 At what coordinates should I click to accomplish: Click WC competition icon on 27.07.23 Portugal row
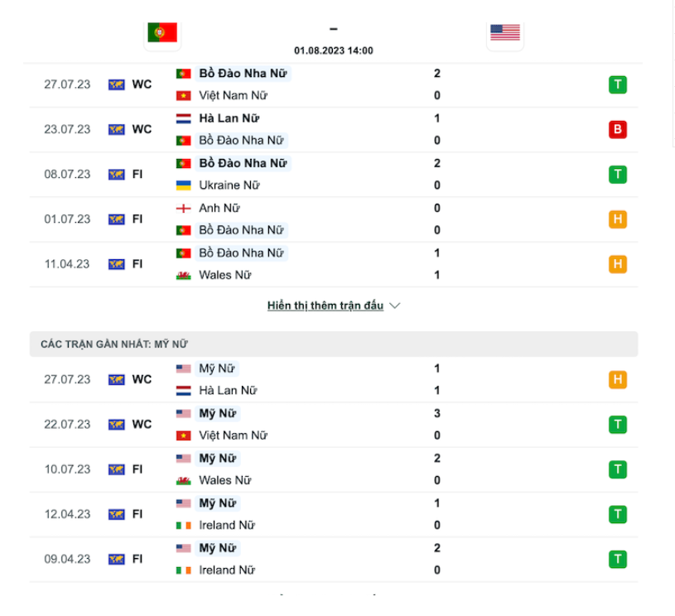tap(117, 84)
